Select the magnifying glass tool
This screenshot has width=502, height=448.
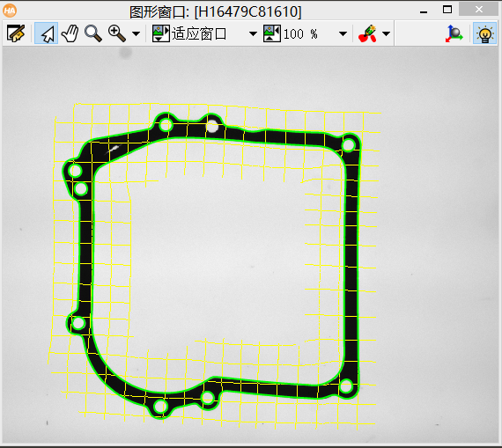pos(93,33)
